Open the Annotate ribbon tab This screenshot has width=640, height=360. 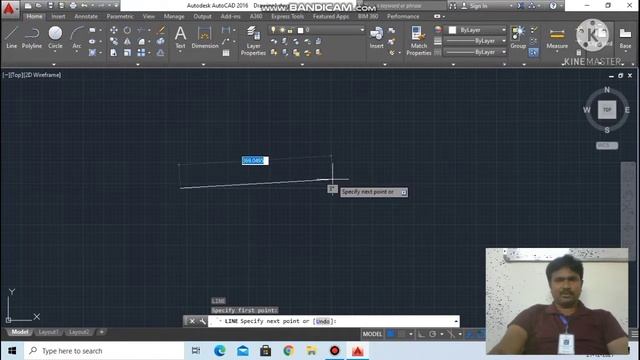click(86, 16)
